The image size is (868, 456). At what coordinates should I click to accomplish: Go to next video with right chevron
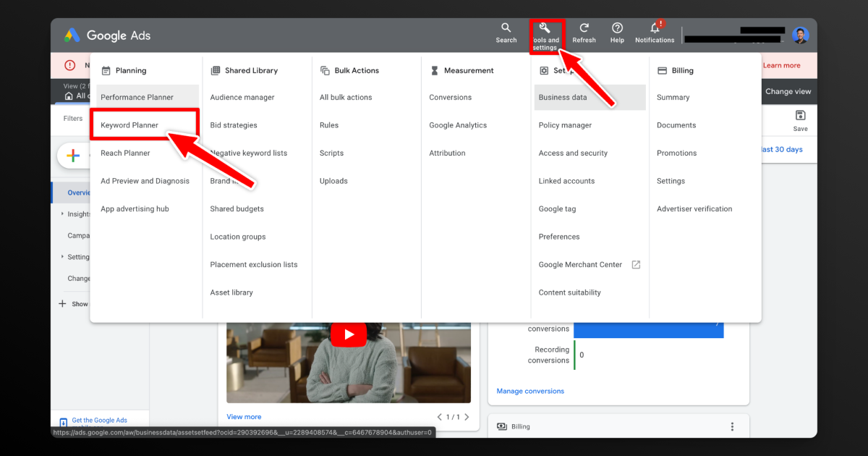pos(467,417)
